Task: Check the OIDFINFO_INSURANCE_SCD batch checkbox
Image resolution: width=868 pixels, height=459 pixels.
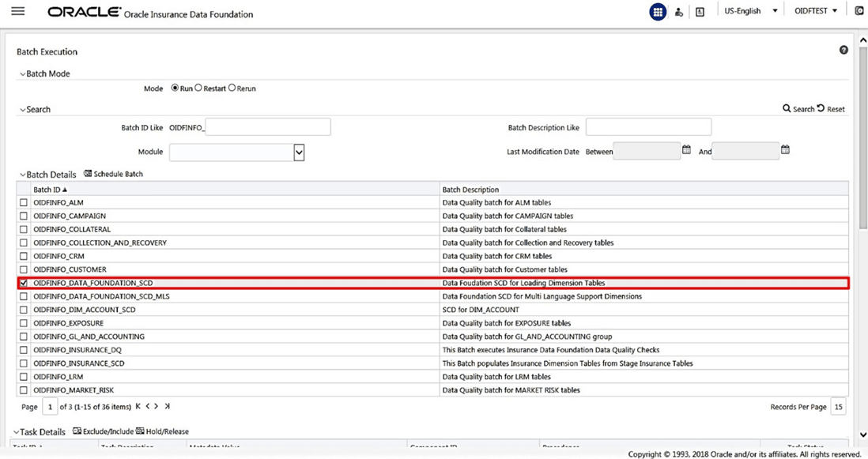Action: (23, 363)
